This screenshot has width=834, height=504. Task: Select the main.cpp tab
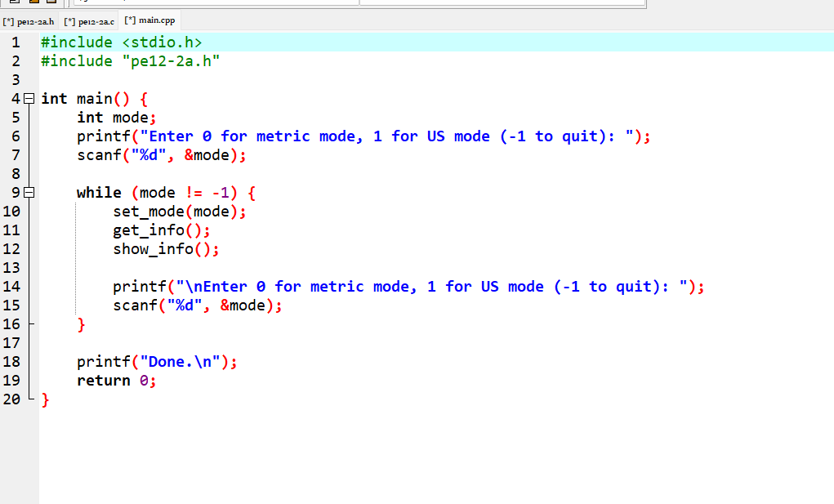point(149,20)
